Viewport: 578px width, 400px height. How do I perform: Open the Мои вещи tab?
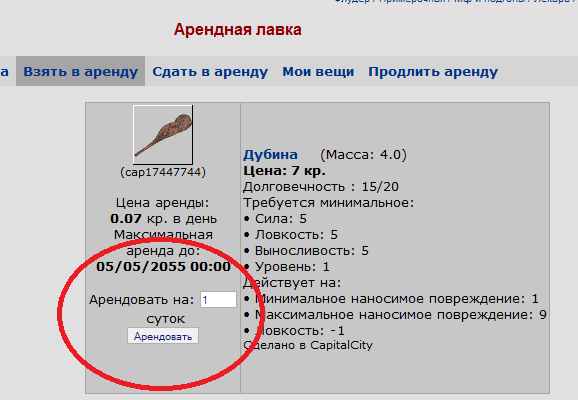318,72
